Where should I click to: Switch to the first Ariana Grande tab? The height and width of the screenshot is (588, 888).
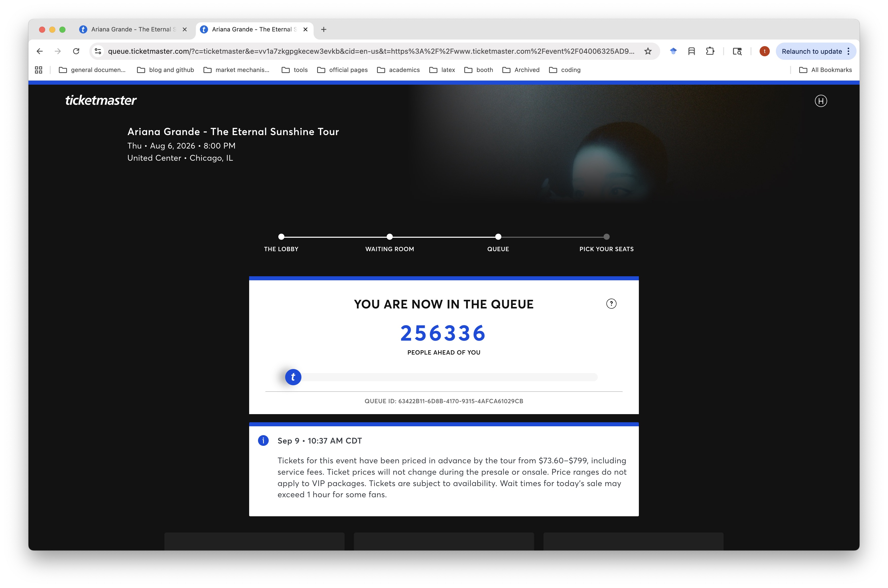[131, 29]
